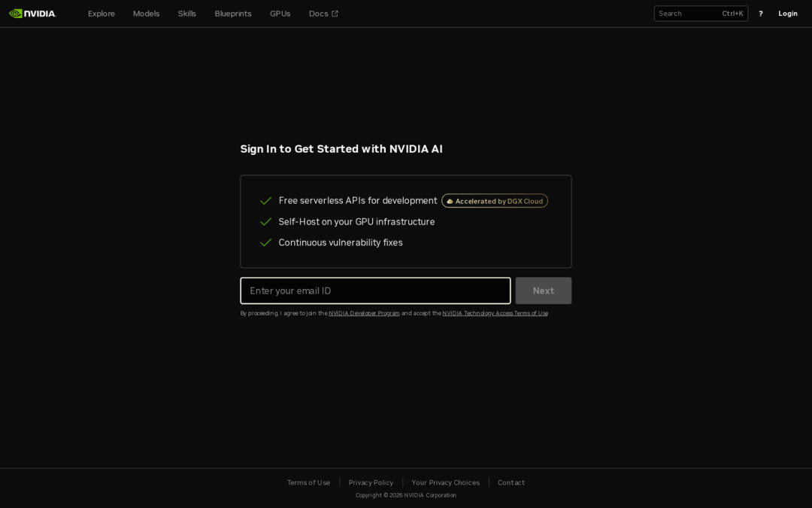The image size is (812, 508).
Task: Open the Explore menu
Action: click(101, 14)
